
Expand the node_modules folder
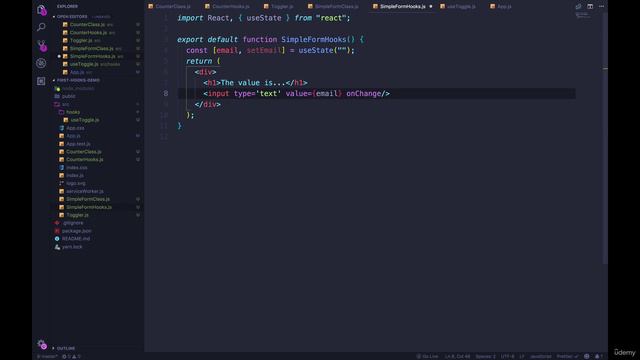coord(78,88)
